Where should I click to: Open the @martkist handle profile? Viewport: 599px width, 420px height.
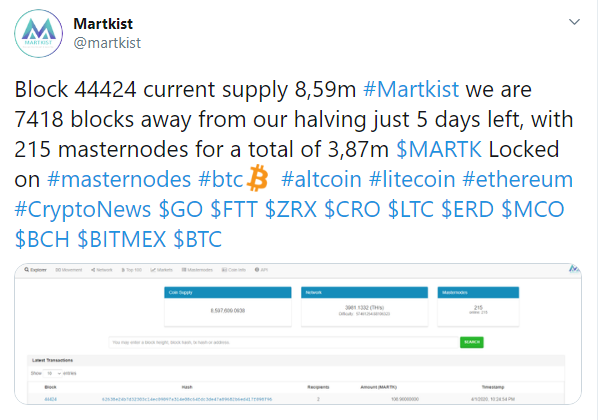tap(107, 43)
